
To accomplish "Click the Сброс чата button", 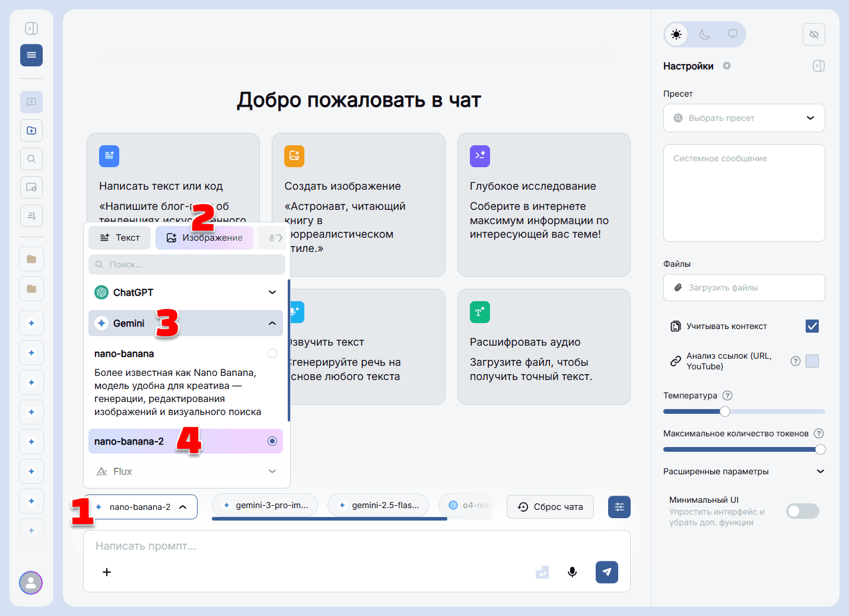I will (549, 507).
